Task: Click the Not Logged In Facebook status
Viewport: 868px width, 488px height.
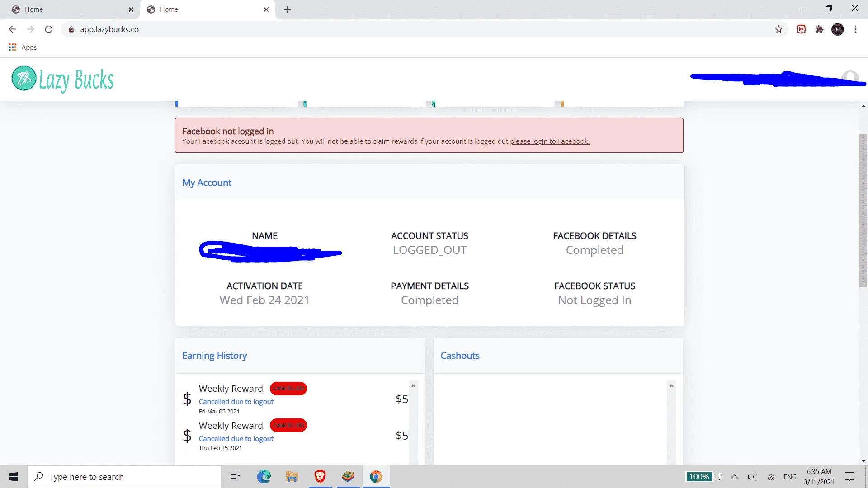Action: [x=594, y=300]
